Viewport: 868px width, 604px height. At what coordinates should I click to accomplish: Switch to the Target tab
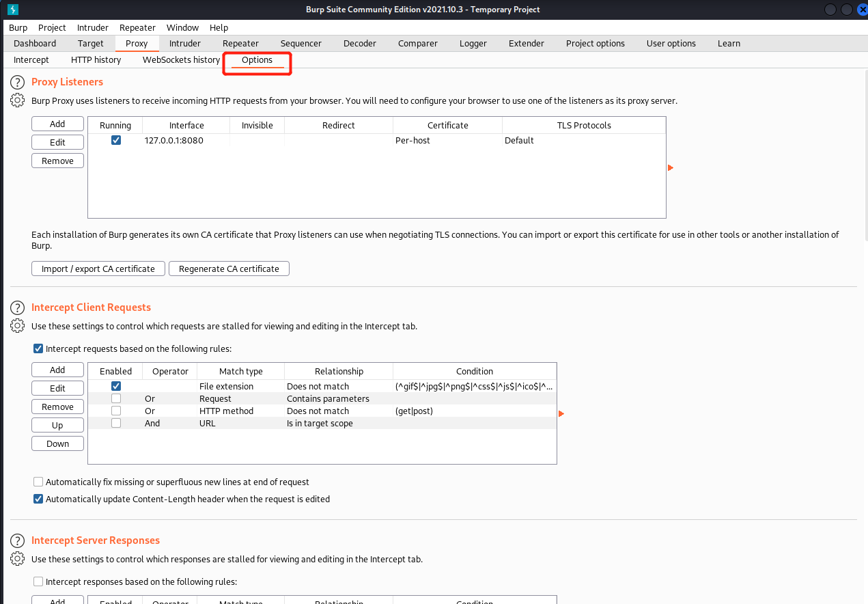91,43
